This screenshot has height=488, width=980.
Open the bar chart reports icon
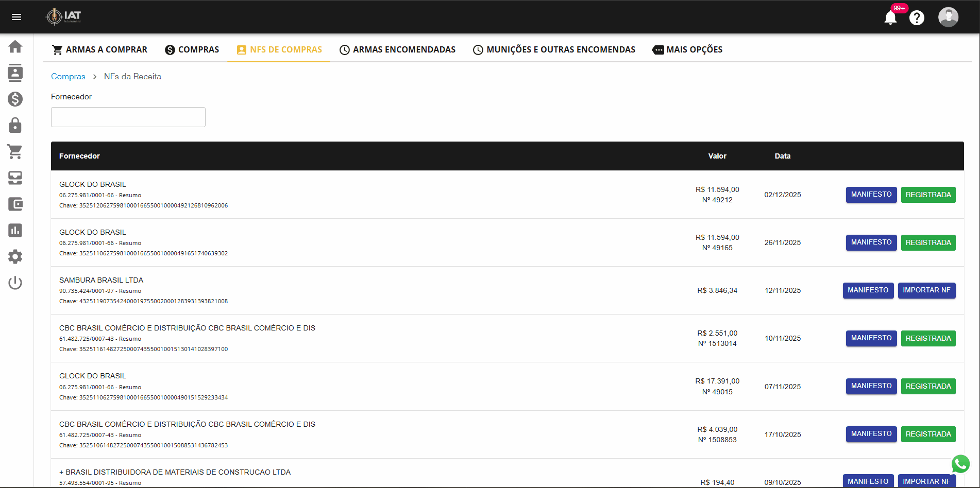click(x=15, y=230)
